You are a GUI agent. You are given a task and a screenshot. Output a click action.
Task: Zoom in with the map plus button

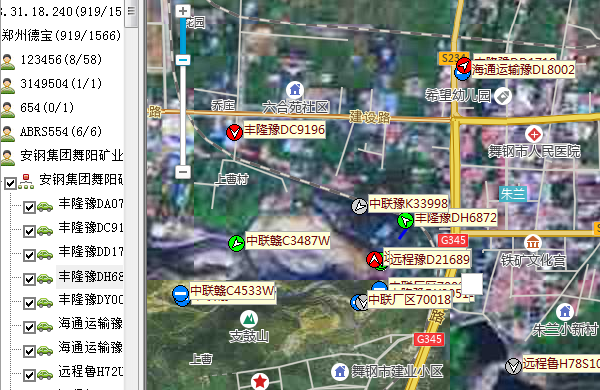(x=183, y=11)
